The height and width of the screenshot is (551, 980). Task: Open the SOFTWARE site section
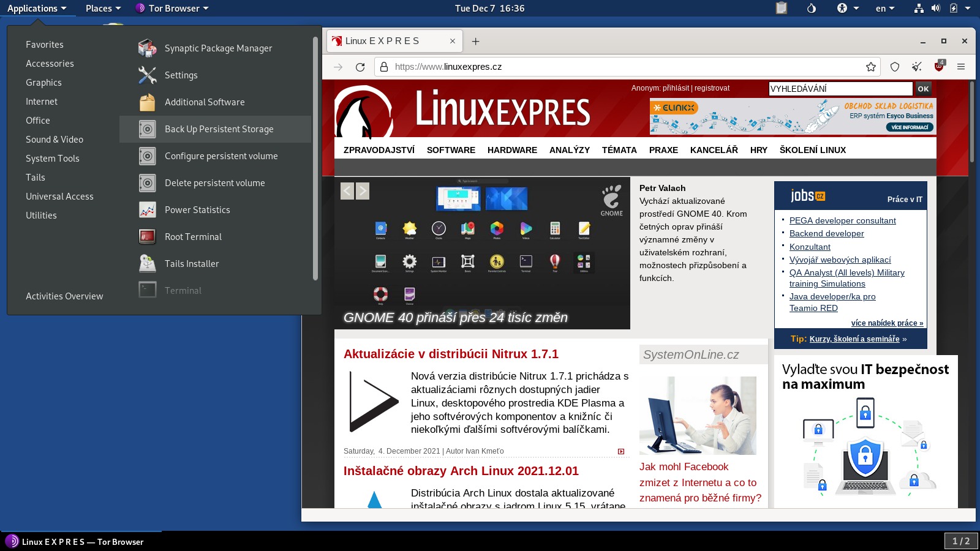[x=451, y=150]
